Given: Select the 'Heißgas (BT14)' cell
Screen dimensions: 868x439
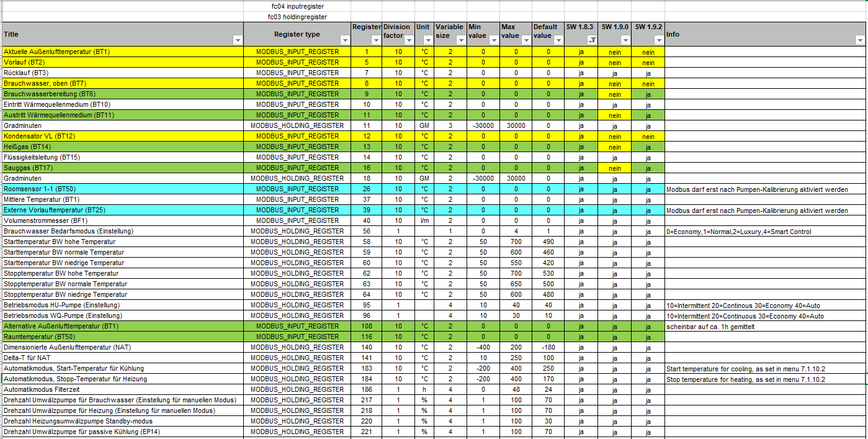Looking at the screenshot, I should point(122,147).
